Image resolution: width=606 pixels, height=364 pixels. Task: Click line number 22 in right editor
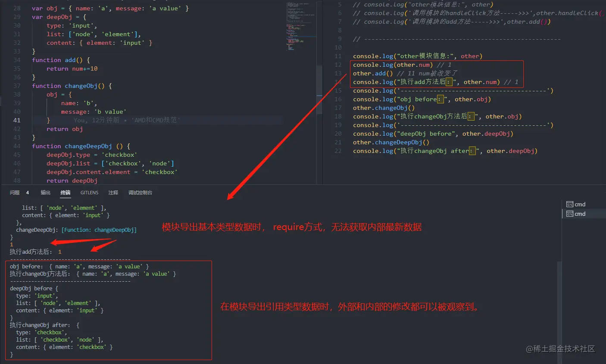pyautogui.click(x=338, y=151)
